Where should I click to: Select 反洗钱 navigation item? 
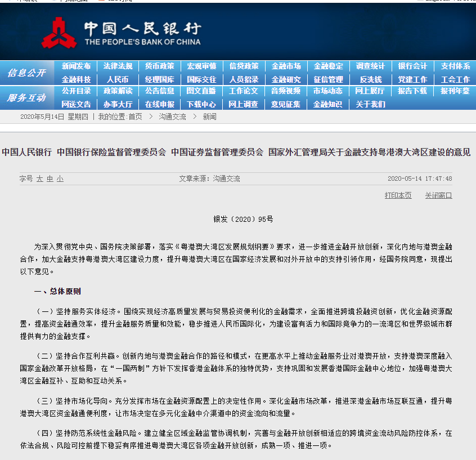[370, 79]
